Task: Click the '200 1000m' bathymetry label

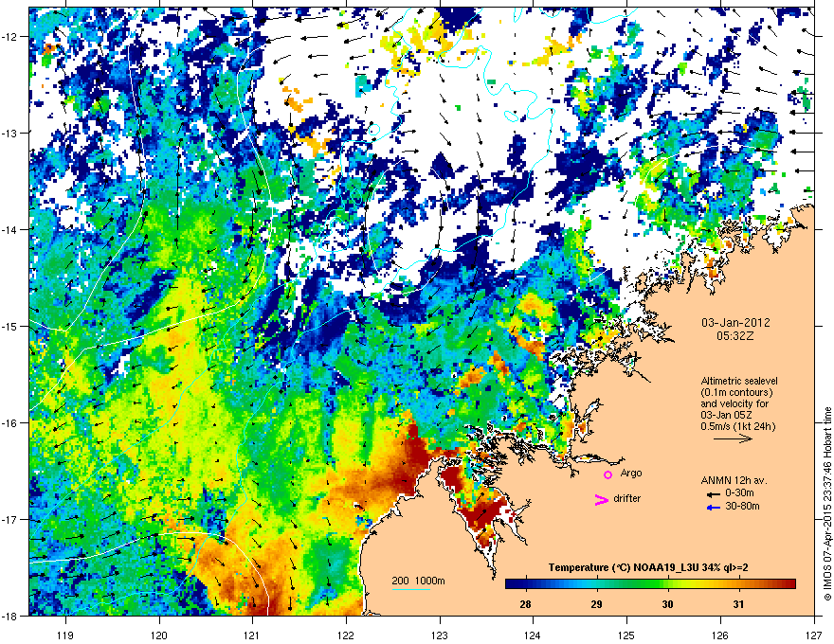Action: (418, 581)
